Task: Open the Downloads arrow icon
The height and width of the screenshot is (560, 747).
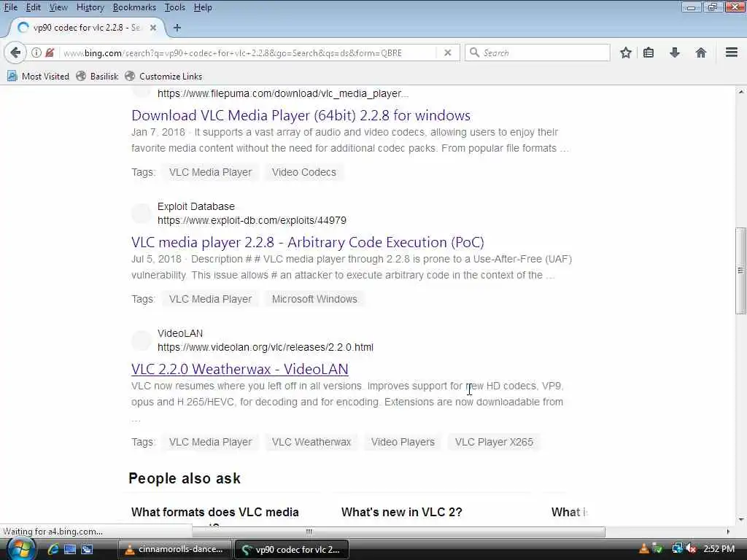Action: (675, 52)
